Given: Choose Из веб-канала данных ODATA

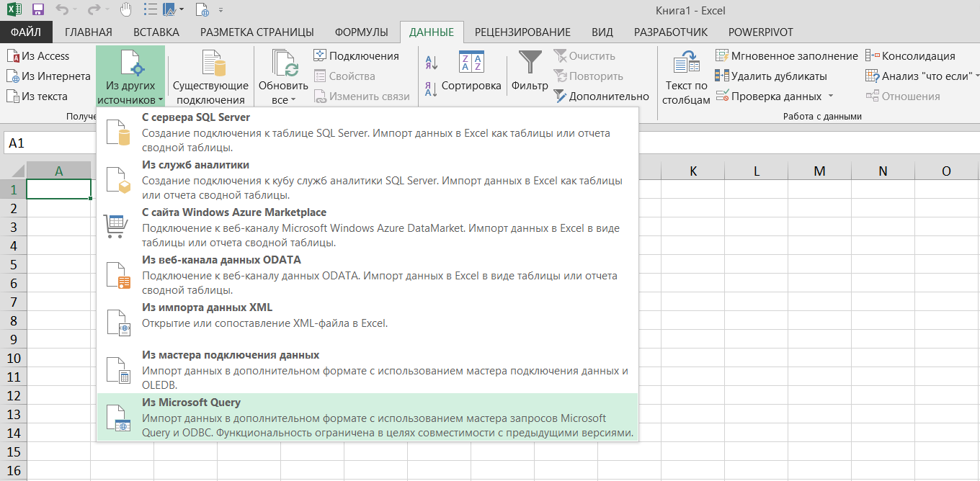Looking at the screenshot, I should coord(367,274).
